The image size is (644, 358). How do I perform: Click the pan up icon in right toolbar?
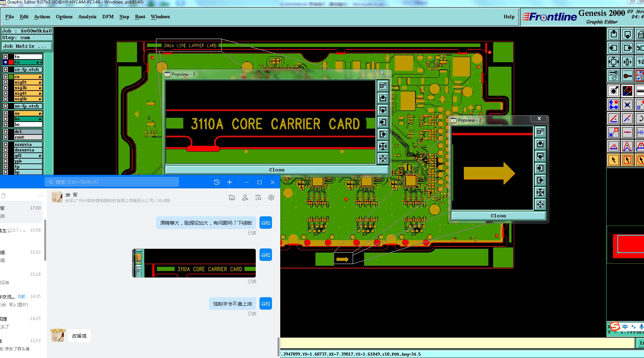pos(614,34)
